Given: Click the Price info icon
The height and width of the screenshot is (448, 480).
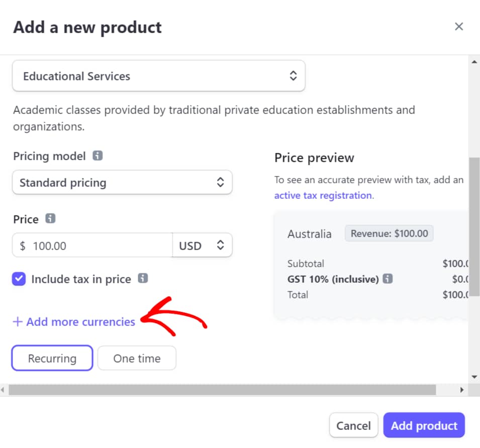Looking at the screenshot, I should [x=50, y=218].
